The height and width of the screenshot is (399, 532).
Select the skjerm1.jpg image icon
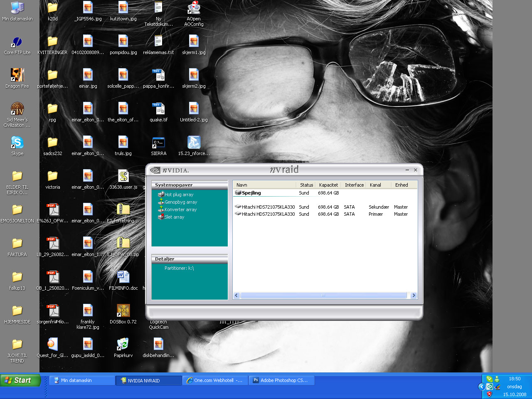point(194,45)
